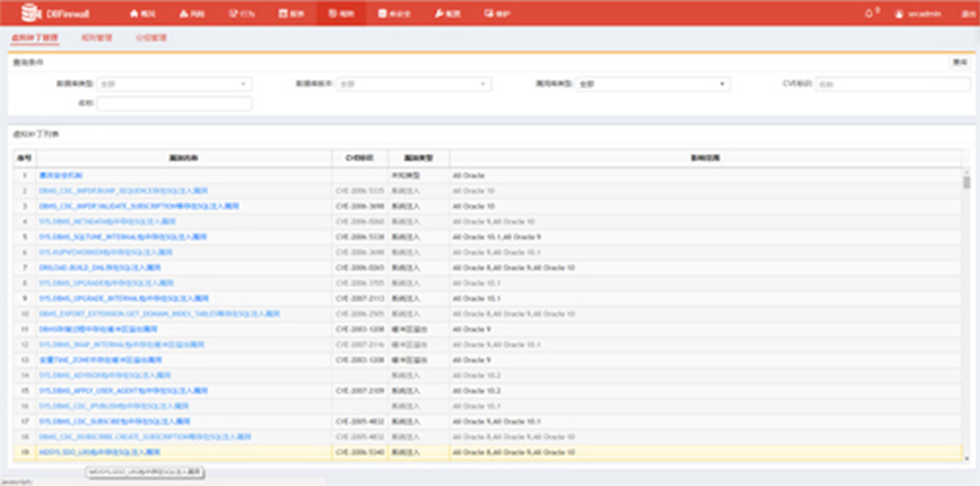Open the row 11 buffer overflow vulnerability link
The width and height of the screenshot is (980, 486).
[x=98, y=329]
